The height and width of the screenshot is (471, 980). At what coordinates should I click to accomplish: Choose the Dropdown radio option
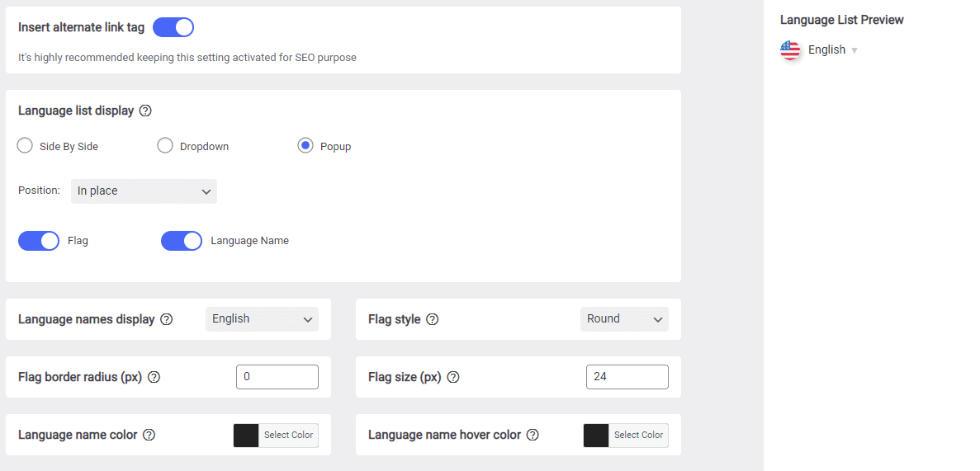[x=165, y=146]
